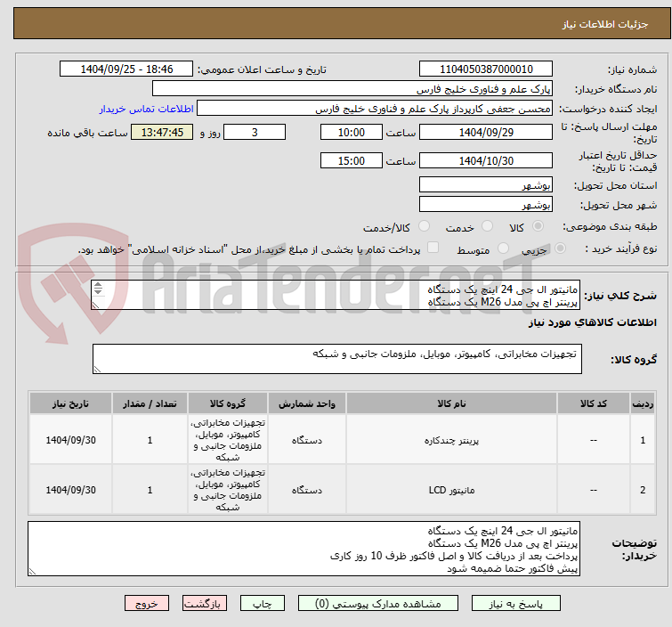Click the پاسخ به نیاز button
Screen dimensions: 672x627
[515, 604]
